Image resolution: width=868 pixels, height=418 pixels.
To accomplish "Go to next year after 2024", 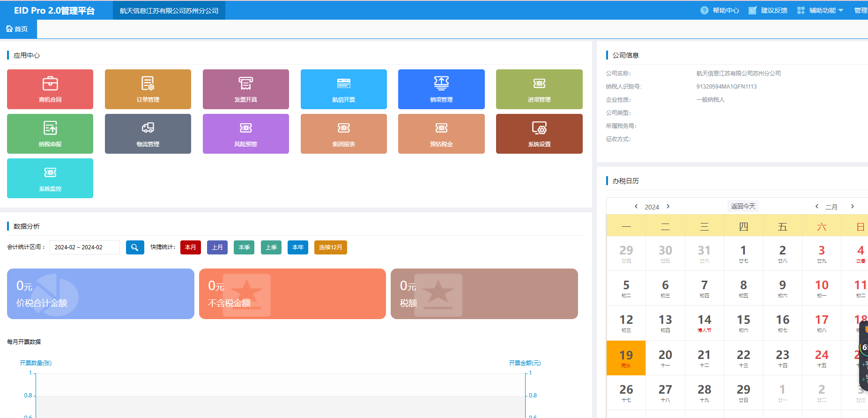I will coord(668,206).
